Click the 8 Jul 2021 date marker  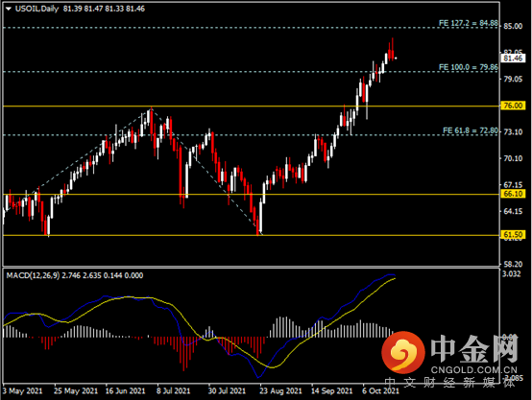(174, 390)
